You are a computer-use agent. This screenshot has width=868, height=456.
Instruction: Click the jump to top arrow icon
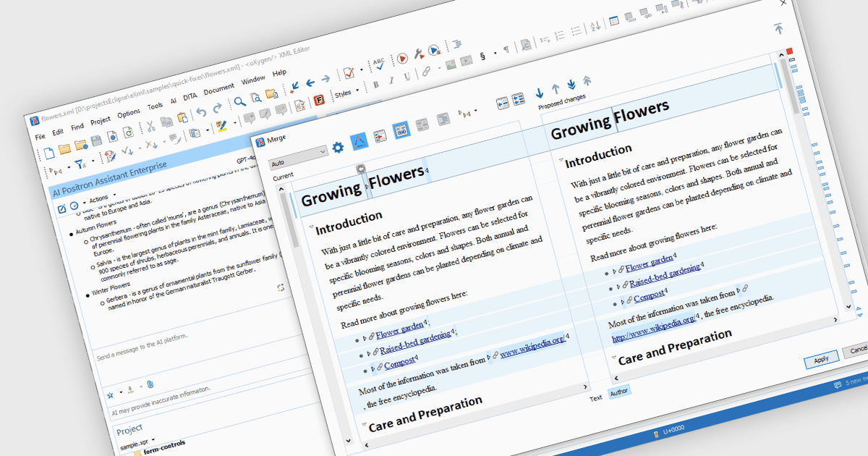[778, 29]
